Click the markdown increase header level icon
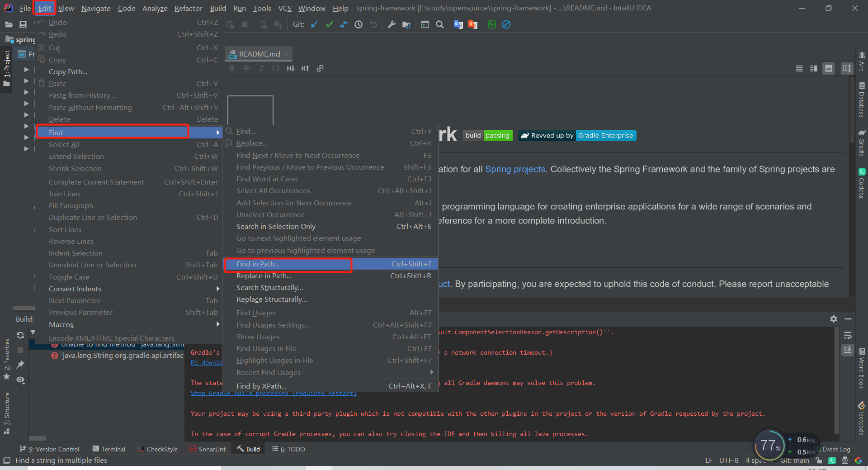Viewport: 868px width, 470px height. click(x=305, y=68)
